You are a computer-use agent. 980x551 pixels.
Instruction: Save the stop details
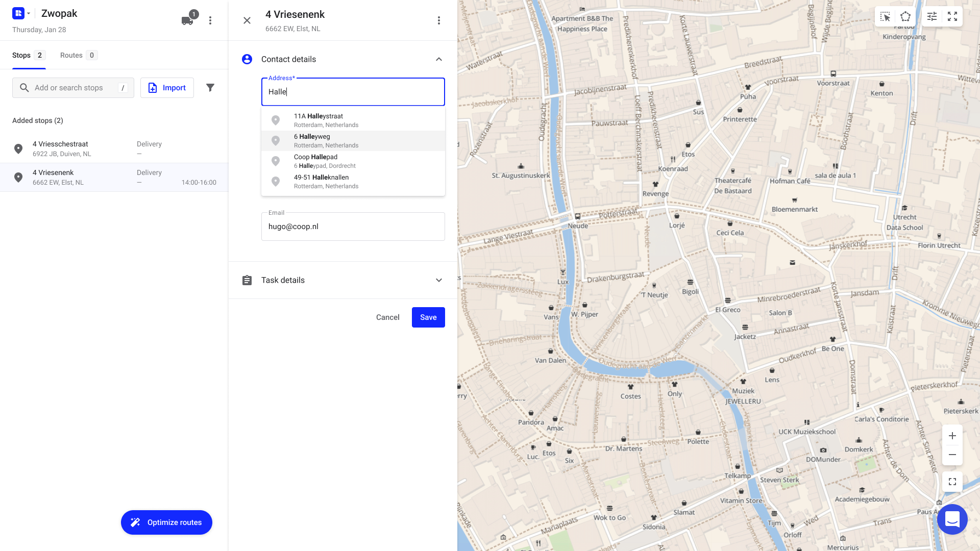pyautogui.click(x=428, y=317)
